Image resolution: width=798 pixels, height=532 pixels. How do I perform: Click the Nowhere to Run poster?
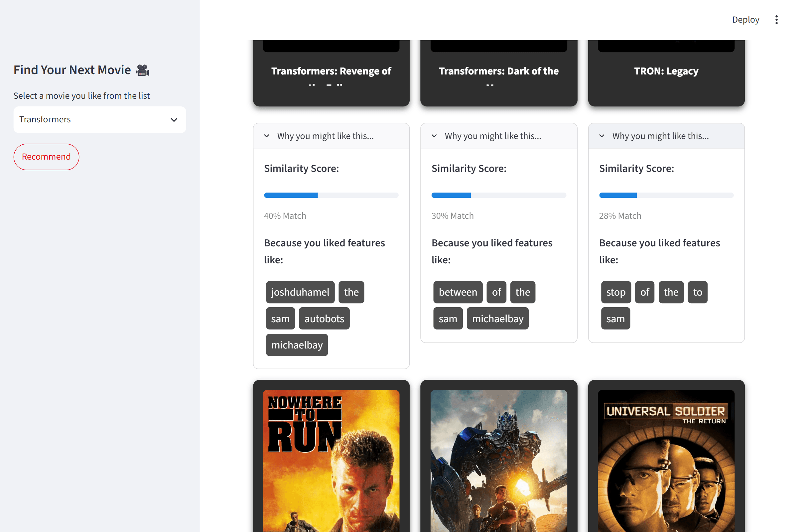click(x=331, y=461)
